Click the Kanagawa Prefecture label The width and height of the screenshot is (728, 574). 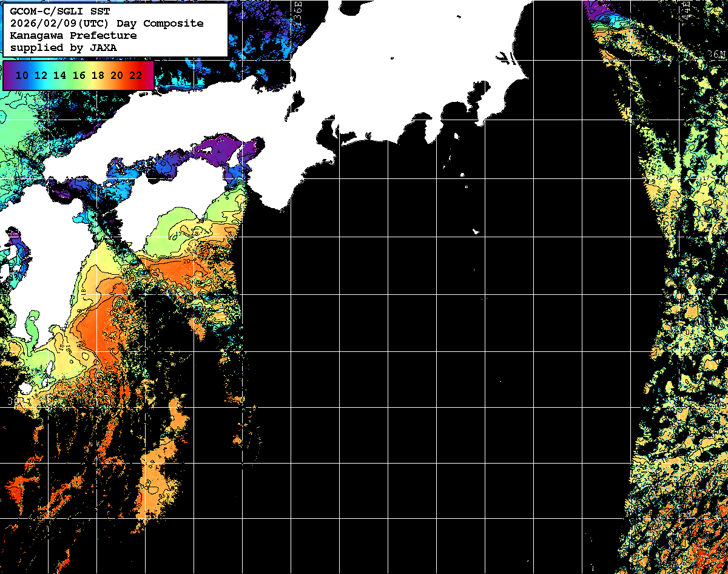[x=73, y=35]
